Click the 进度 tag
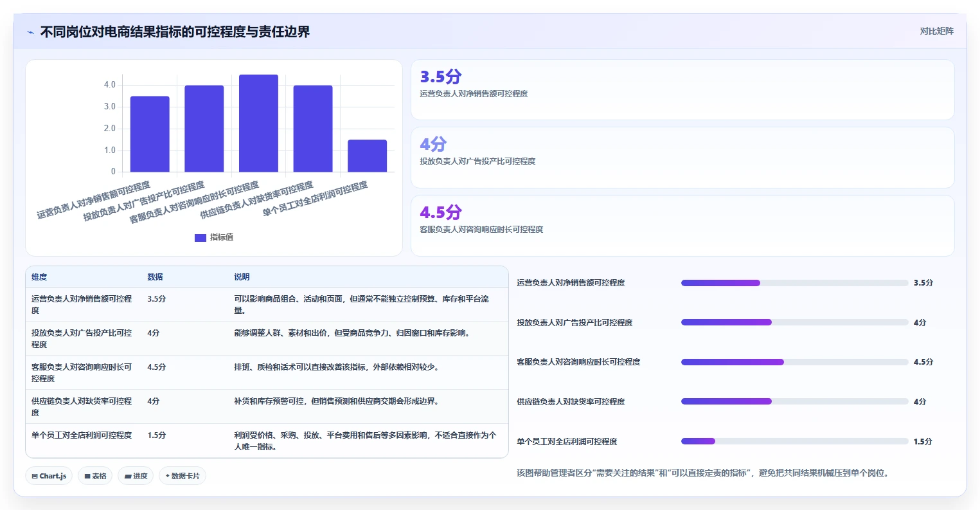The image size is (980, 510). point(136,476)
